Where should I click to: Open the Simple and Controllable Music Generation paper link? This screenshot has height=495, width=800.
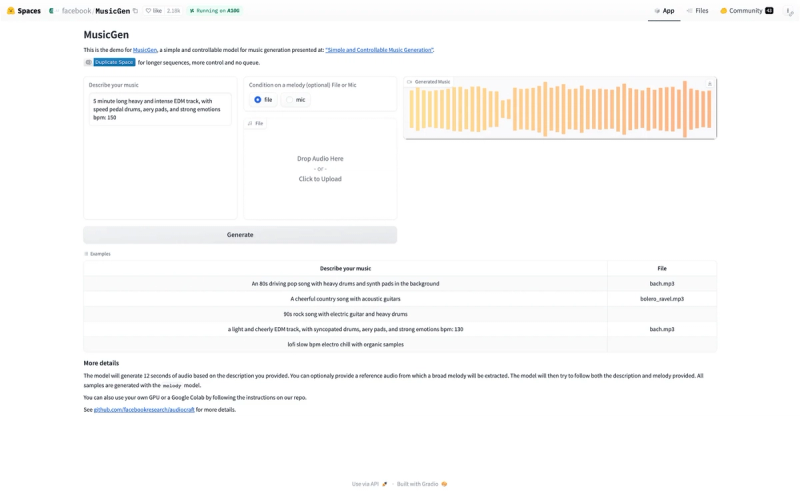(379, 50)
